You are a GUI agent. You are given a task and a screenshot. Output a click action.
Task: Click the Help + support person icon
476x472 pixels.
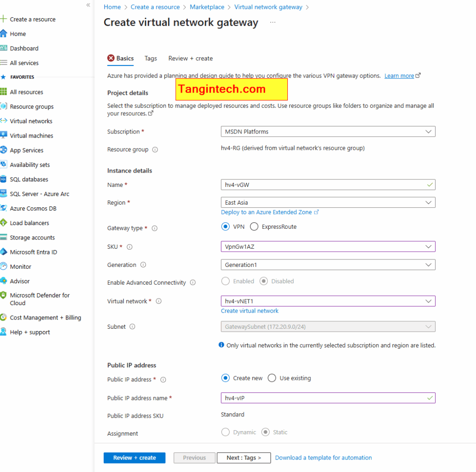click(3, 332)
